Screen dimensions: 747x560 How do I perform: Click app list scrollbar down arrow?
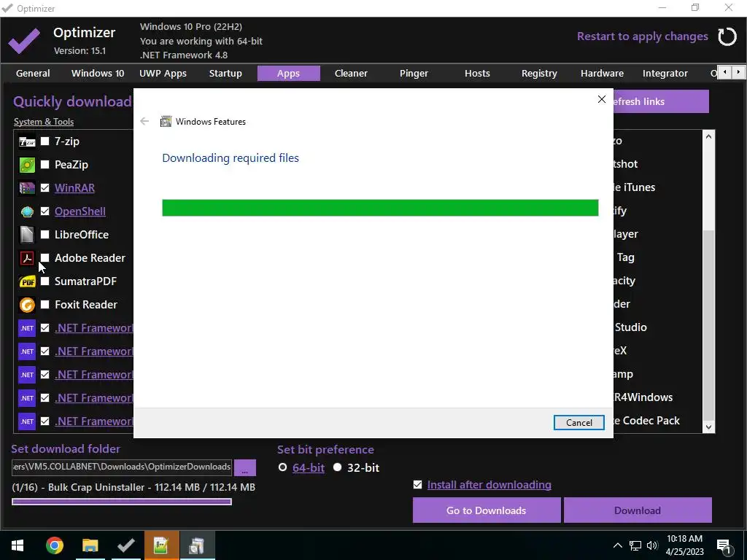pyautogui.click(x=708, y=427)
